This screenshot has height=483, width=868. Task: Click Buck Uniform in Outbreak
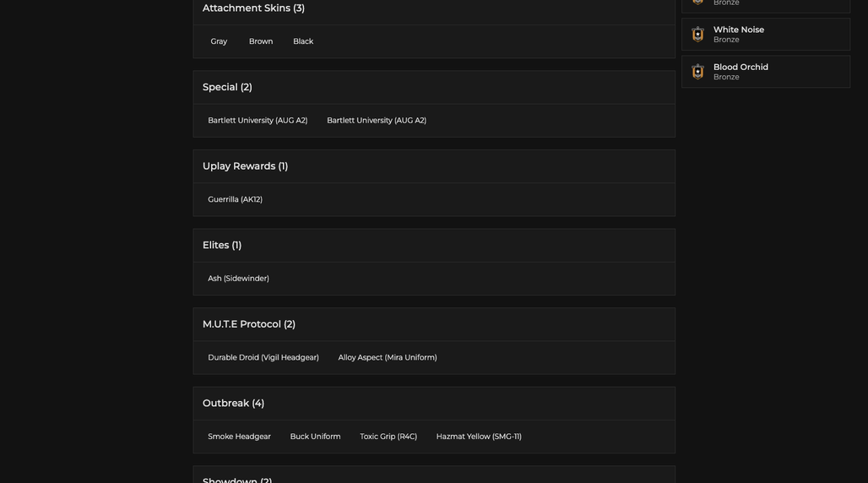pos(315,437)
